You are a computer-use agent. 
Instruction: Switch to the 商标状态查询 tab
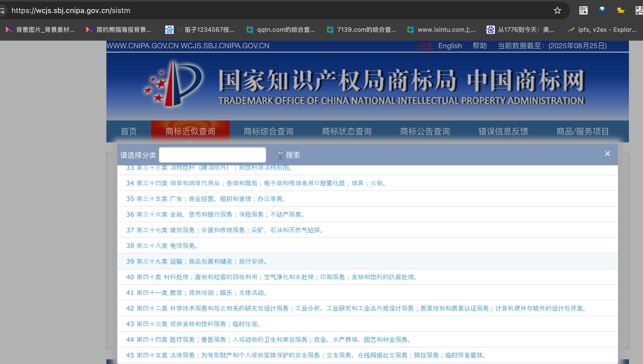tap(347, 131)
